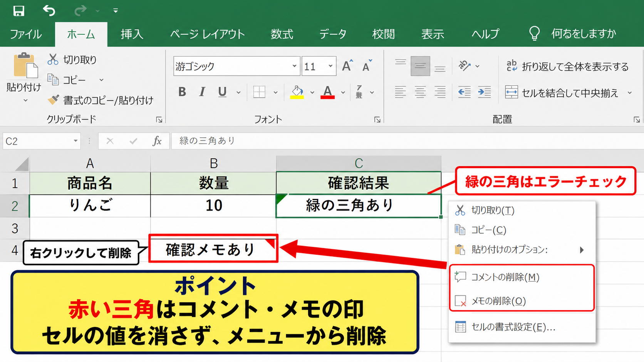Open the クリップボード dialog launcher
Screen dimensions: 644x362
[x=159, y=120]
